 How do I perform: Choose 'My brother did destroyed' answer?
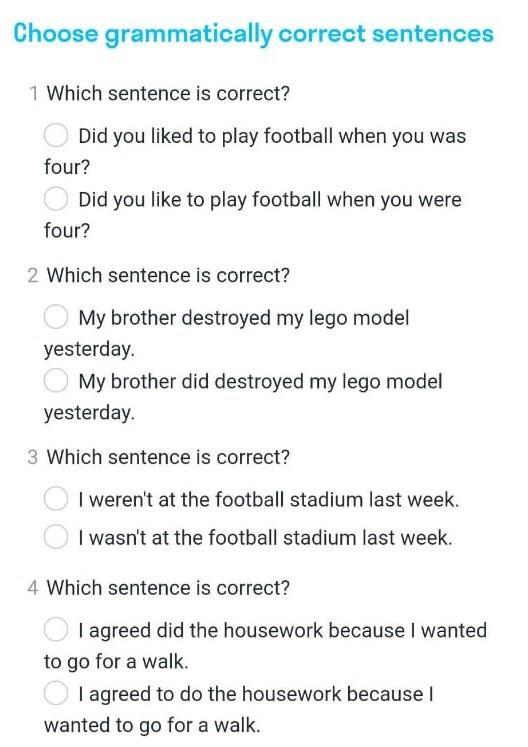pyautogui.click(x=56, y=381)
